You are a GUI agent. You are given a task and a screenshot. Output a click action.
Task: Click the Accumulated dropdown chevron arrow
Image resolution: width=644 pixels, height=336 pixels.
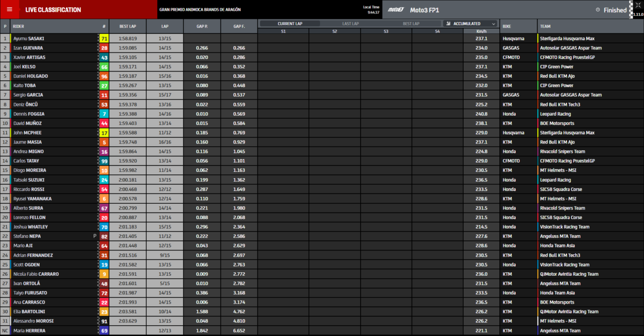coord(493,24)
